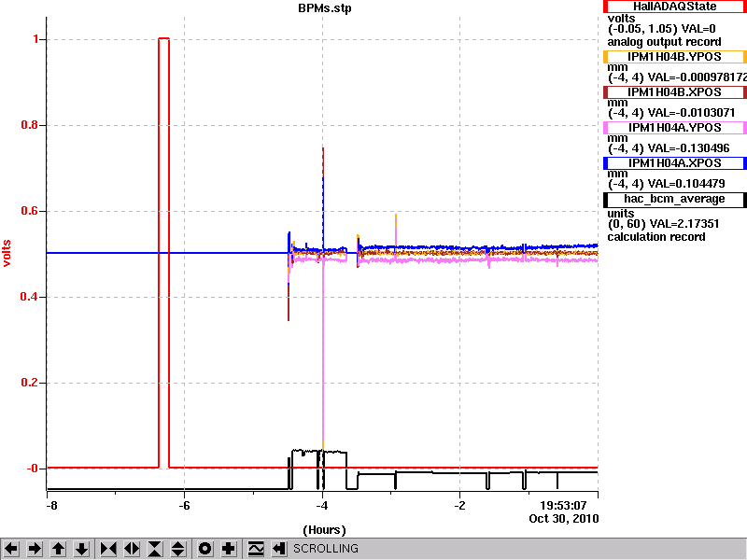This screenshot has height=560, width=747.
Task: Click the y-axis tick value 1
Action: tap(36, 39)
